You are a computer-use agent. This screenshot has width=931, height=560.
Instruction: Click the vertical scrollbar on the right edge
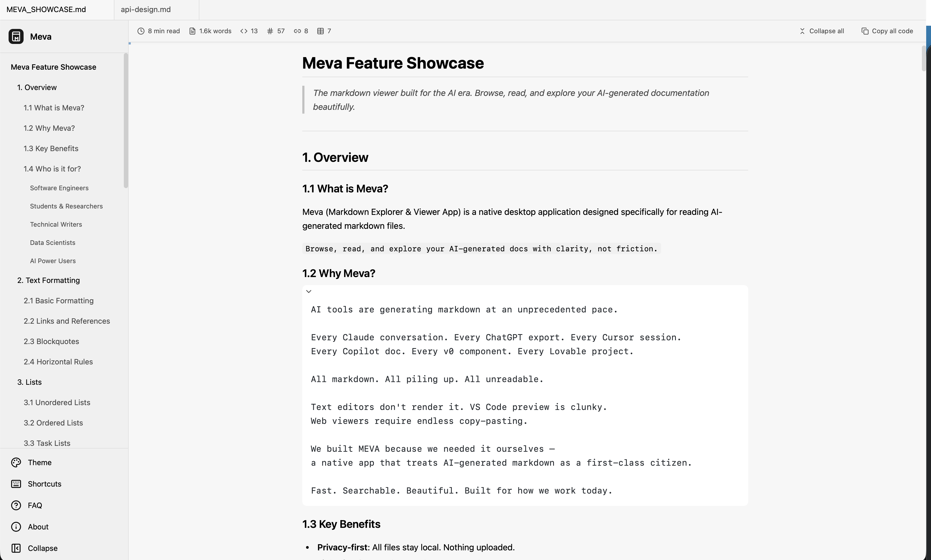925,58
